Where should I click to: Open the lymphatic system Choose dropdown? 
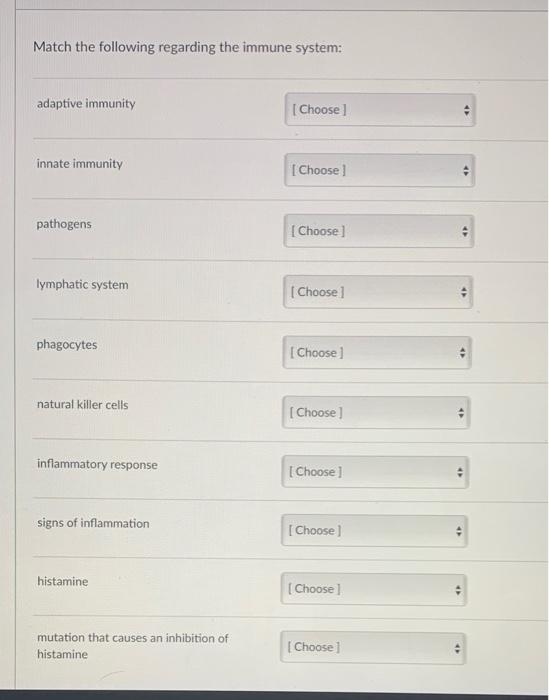pos(378,292)
